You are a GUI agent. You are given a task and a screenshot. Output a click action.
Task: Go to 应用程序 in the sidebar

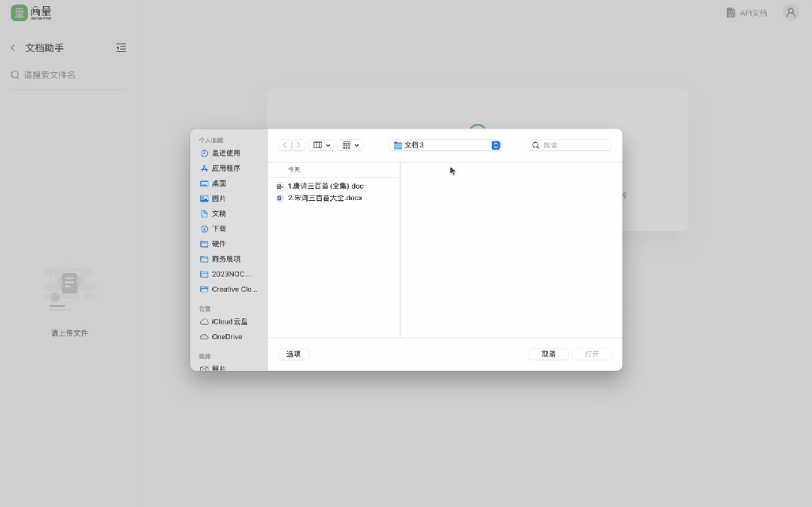pyautogui.click(x=226, y=168)
